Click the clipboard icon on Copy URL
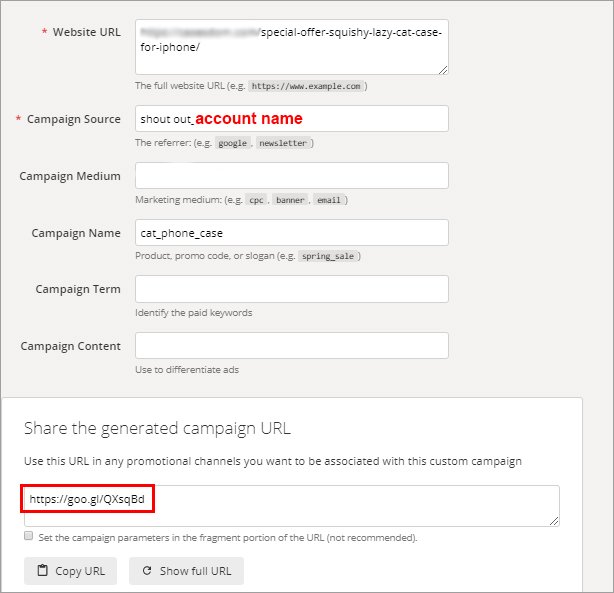This screenshot has width=614, height=593. point(42,571)
